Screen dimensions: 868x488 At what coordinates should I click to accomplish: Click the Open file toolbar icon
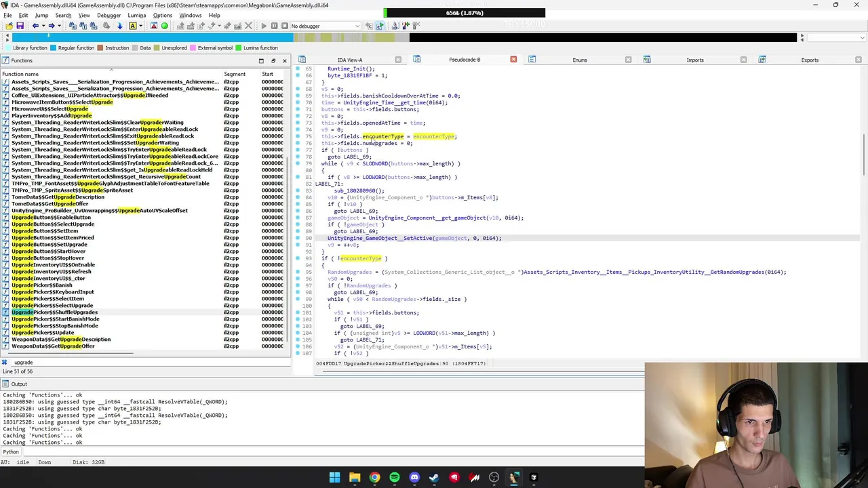tap(8, 26)
